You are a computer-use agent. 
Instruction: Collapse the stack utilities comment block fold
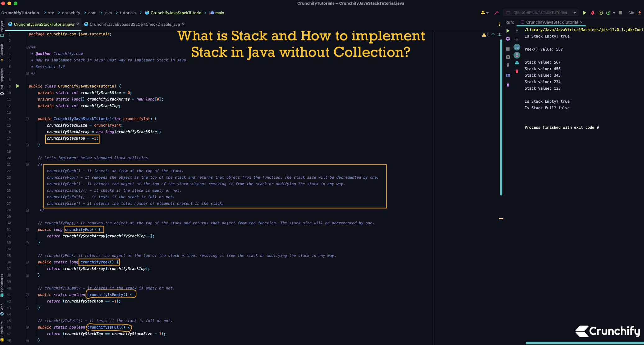27,164
